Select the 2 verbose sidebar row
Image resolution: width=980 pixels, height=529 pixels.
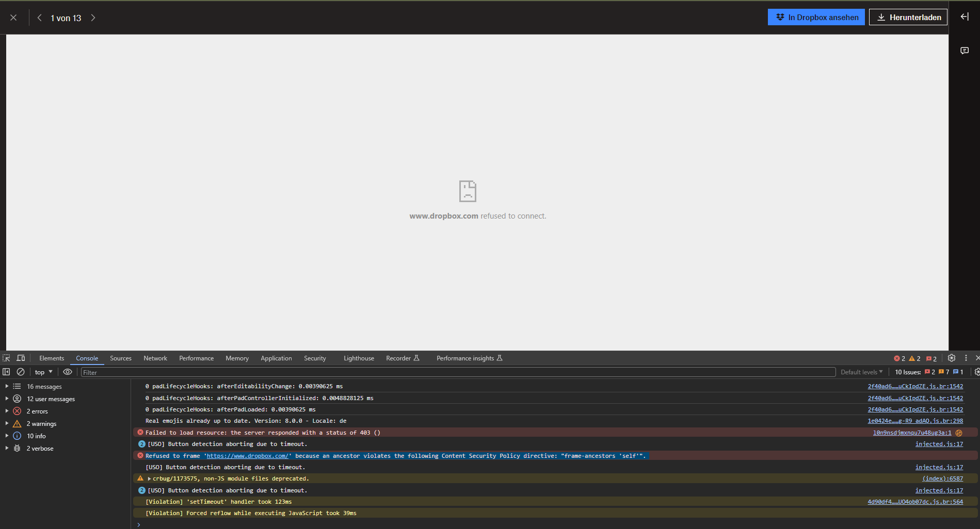[x=65, y=448]
